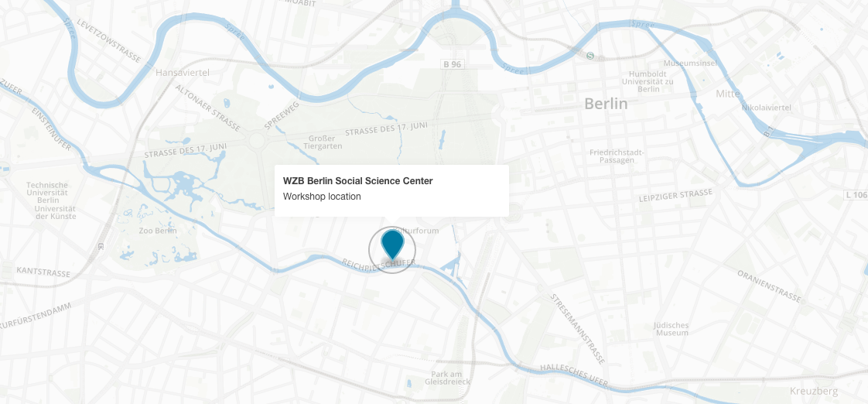Click the S-Bahn station icon near Spree

(x=591, y=55)
